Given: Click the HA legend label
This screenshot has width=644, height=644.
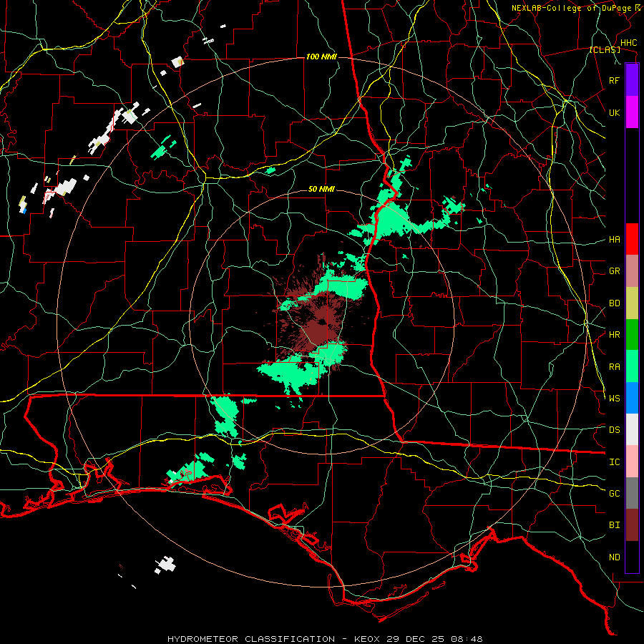Looking at the screenshot, I should pyautogui.click(x=615, y=239).
